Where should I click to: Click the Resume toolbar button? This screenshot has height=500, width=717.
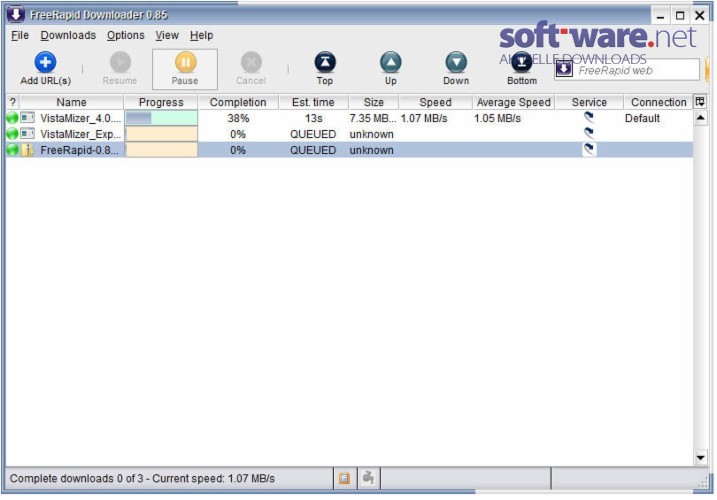pos(120,69)
